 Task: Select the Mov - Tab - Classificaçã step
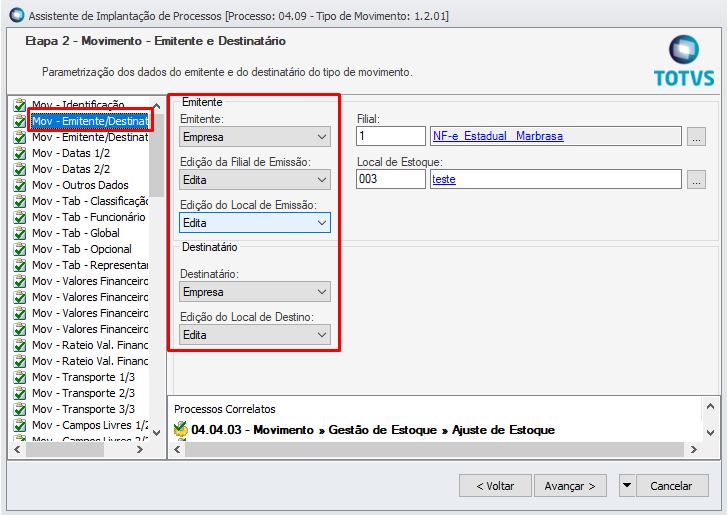point(90,201)
